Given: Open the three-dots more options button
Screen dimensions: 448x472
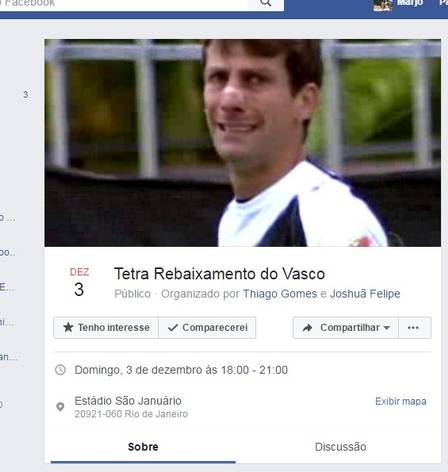Looking at the screenshot, I should click(413, 328).
